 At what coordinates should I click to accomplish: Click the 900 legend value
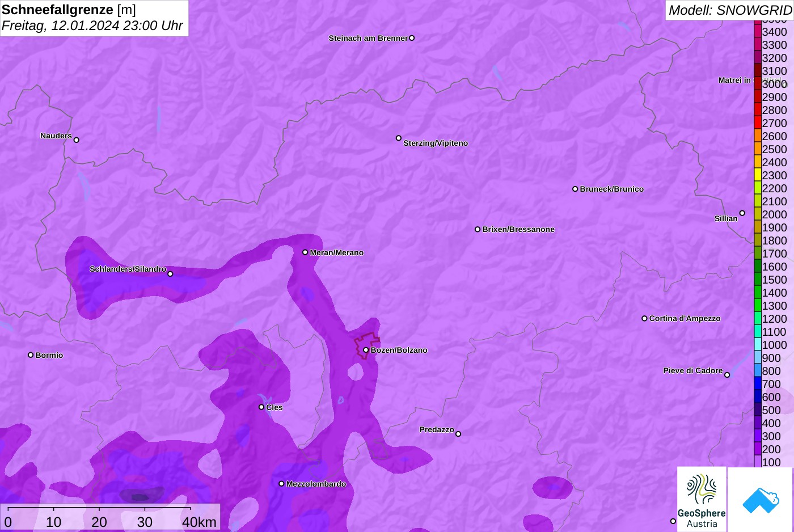click(x=772, y=358)
